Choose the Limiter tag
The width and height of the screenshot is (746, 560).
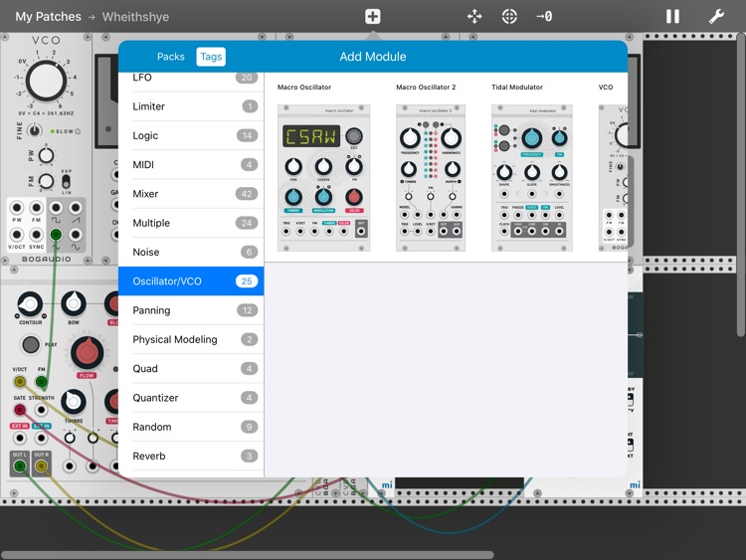[x=191, y=106]
